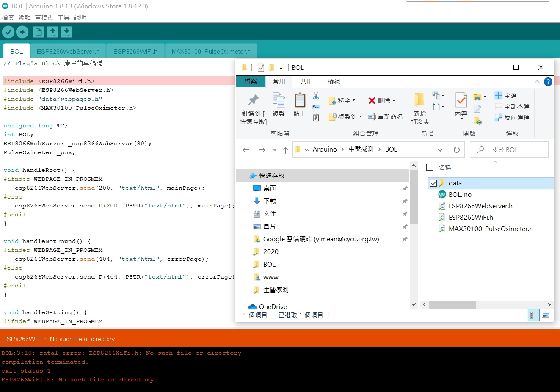Pin BOL folder to Quick Access

click(x=253, y=109)
